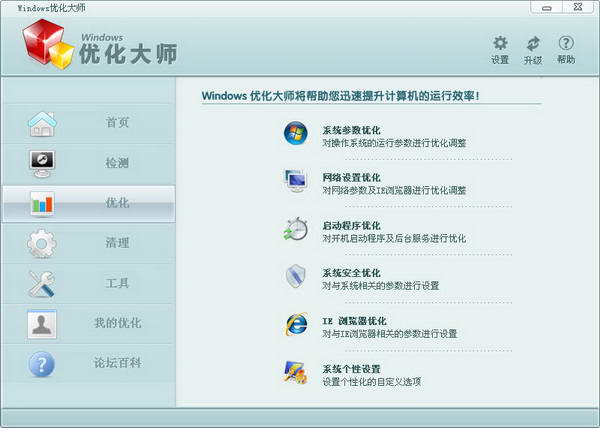Click the shield icon for 系统安全优化
The image size is (600, 428).
pyautogui.click(x=295, y=276)
